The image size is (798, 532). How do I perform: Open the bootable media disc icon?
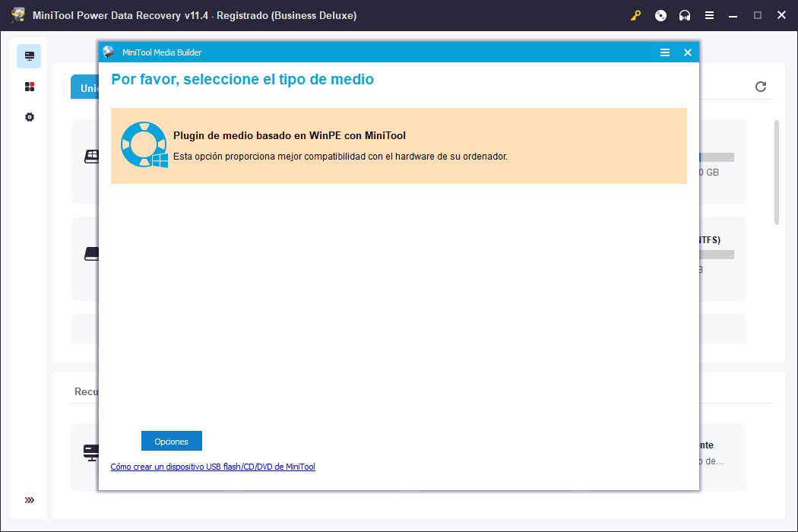point(660,15)
